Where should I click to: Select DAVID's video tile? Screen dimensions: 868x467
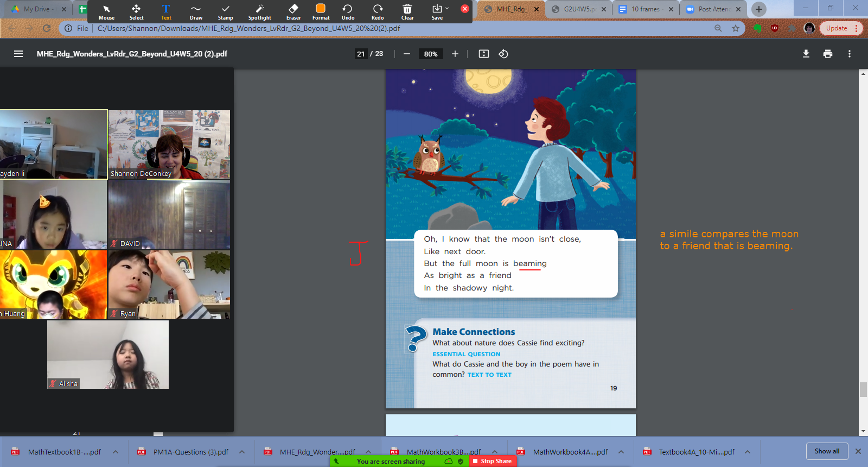click(169, 214)
